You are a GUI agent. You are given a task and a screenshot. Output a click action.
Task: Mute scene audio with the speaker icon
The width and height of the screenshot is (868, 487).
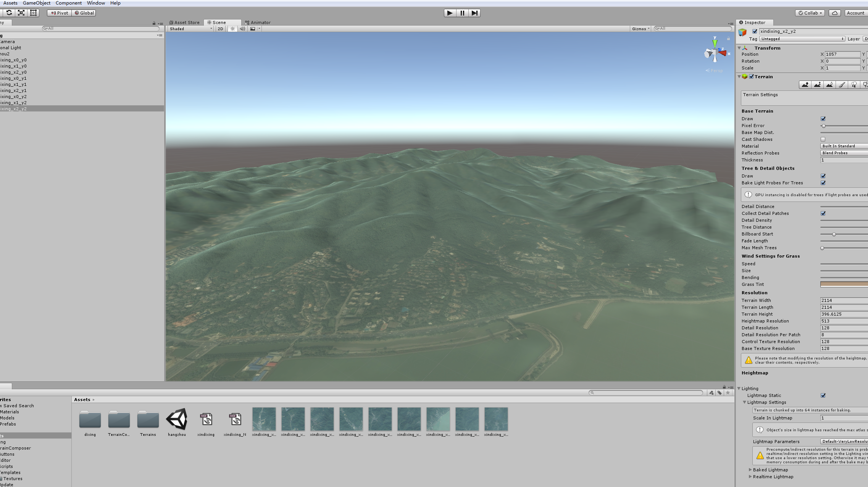click(242, 29)
